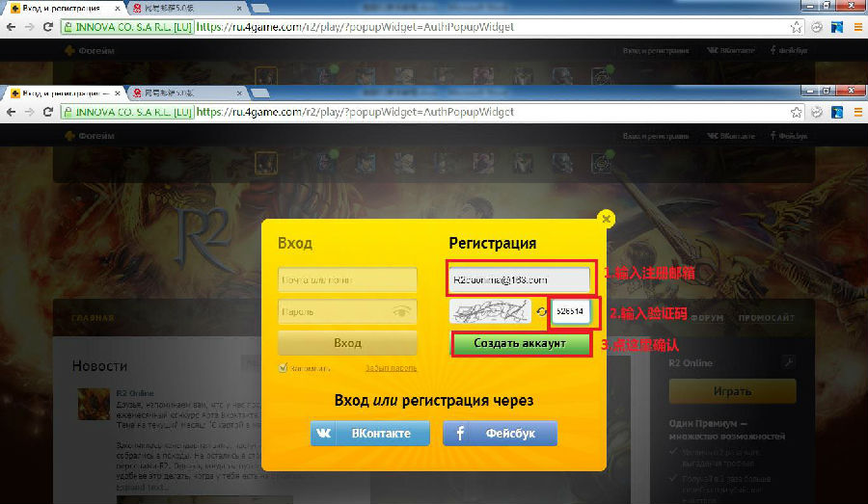This screenshot has width=868, height=504.
Task: Focus the registration email field
Action: coord(520,279)
